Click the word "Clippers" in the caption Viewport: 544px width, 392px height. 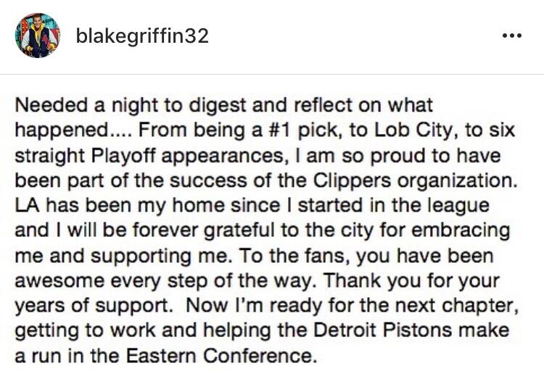pyautogui.click(x=352, y=182)
